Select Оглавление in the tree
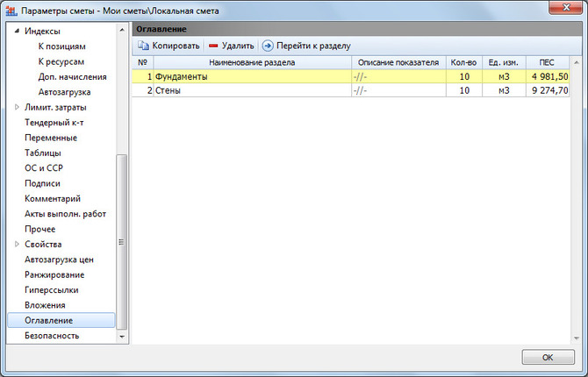Image resolution: width=588 pixels, height=377 pixels. tap(61, 320)
